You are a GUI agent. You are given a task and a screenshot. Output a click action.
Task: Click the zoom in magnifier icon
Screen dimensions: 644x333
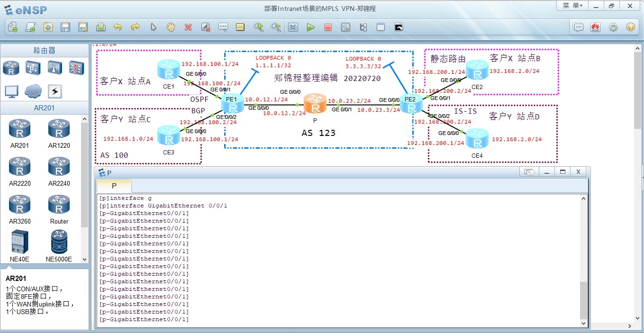[x=258, y=27]
